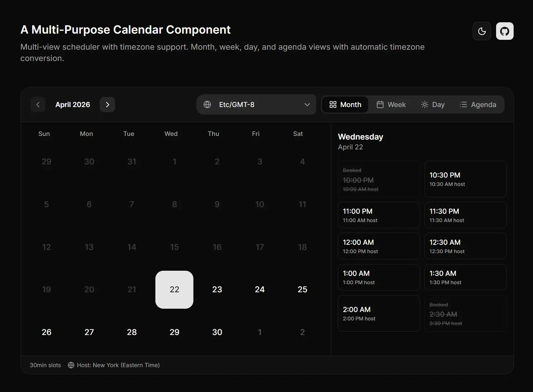Click the list icon beside Agenda
This screenshot has height=392, width=533.
click(463, 104)
